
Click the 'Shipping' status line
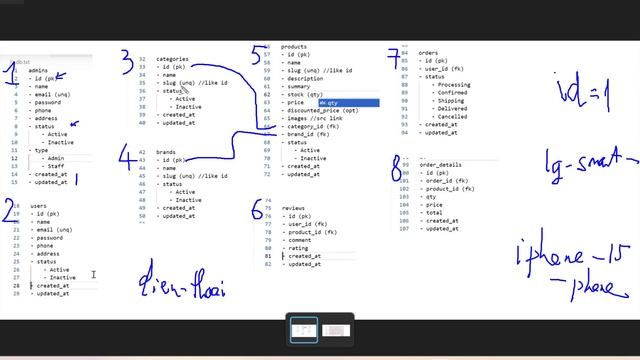pyautogui.click(x=451, y=100)
